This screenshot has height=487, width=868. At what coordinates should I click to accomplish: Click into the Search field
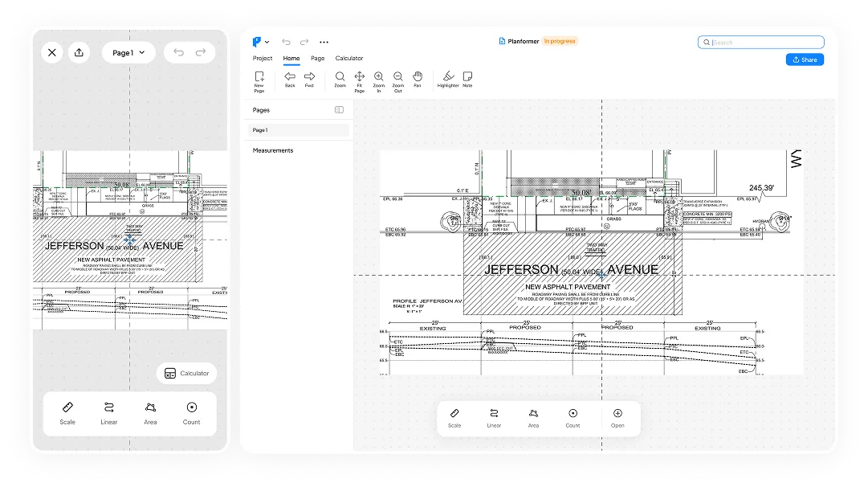[763, 43]
